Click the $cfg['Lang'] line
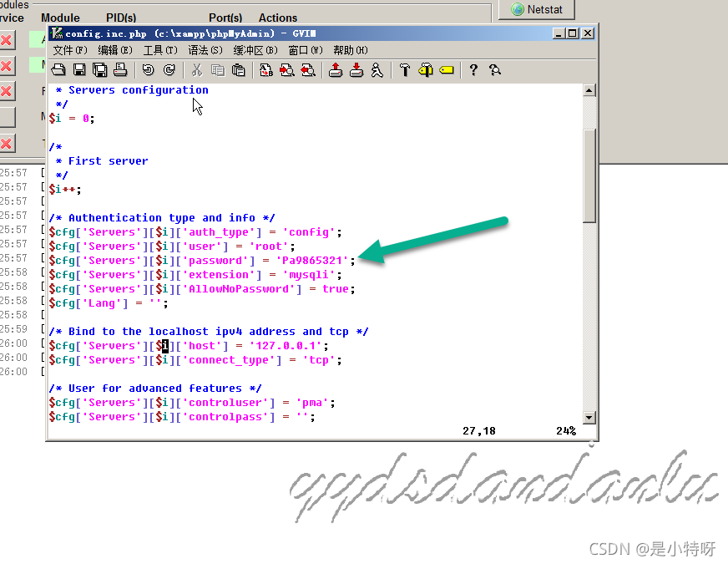728x564 pixels. [x=109, y=303]
